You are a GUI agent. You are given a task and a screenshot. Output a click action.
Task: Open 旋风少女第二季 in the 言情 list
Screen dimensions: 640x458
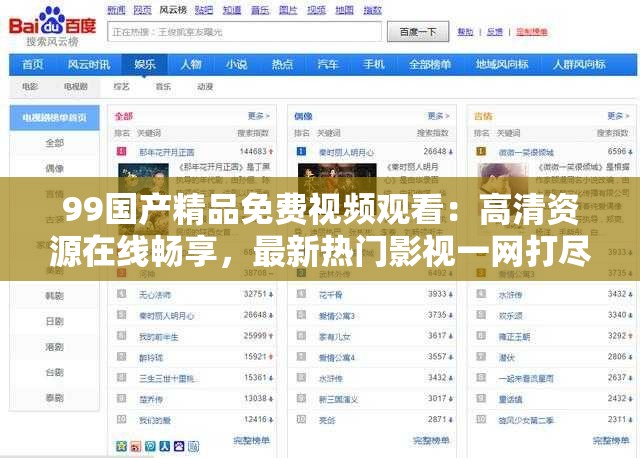point(525,420)
